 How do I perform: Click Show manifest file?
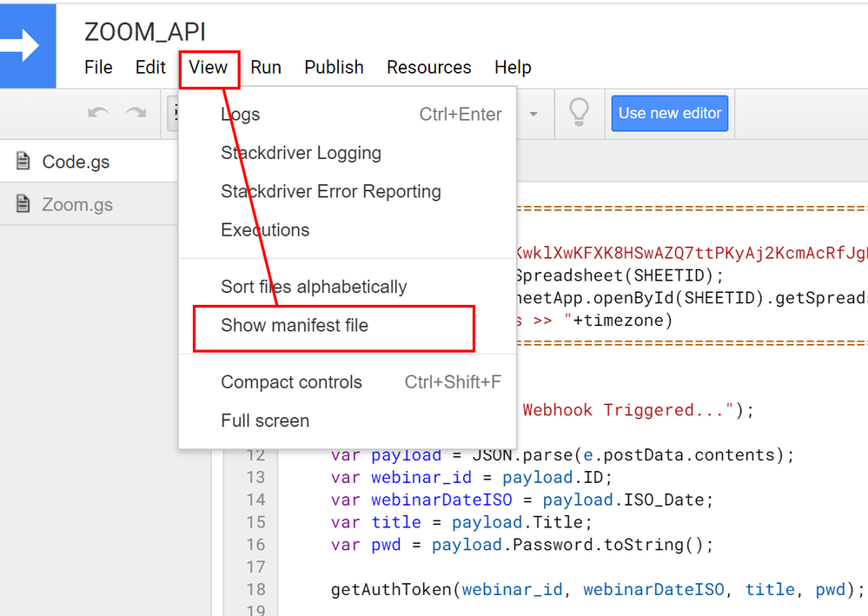click(348, 326)
